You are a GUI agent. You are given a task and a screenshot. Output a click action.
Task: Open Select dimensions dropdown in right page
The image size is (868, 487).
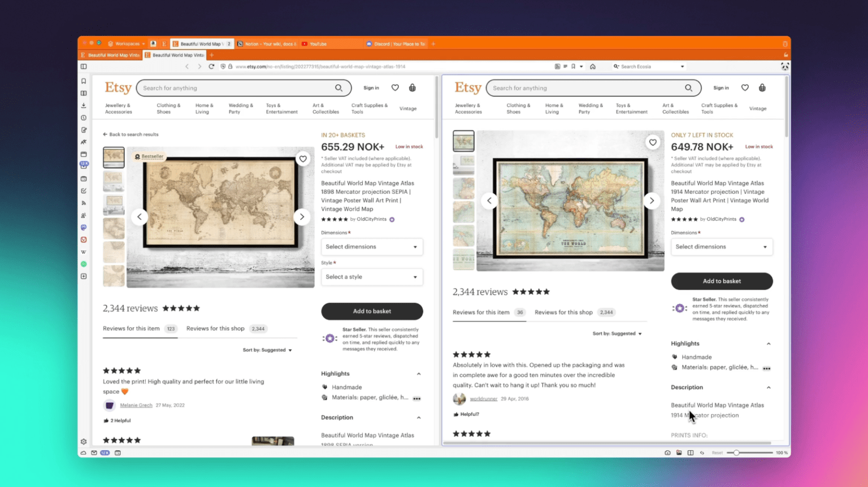coord(722,247)
